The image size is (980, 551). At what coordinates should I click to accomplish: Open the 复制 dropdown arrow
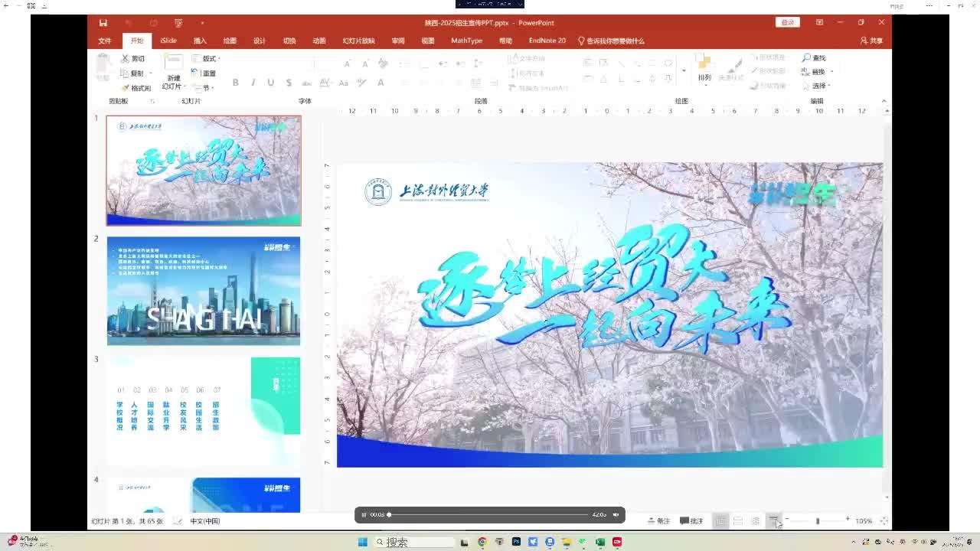(x=151, y=73)
